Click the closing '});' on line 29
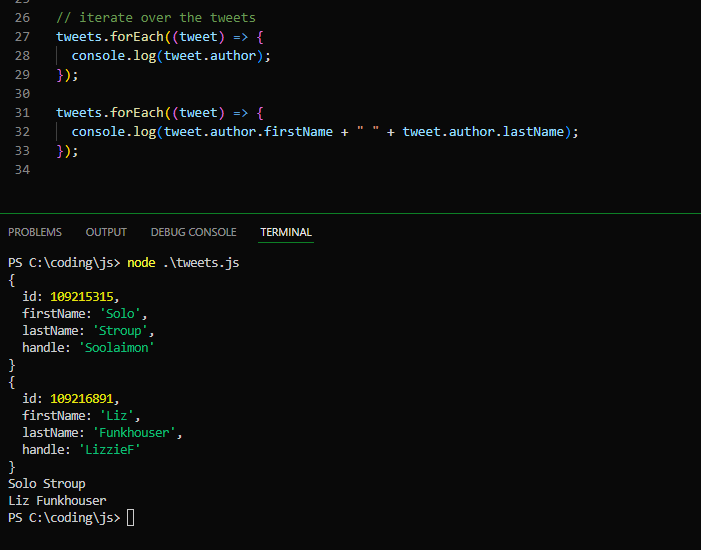Viewport: 701px width, 550px height. [x=67, y=75]
